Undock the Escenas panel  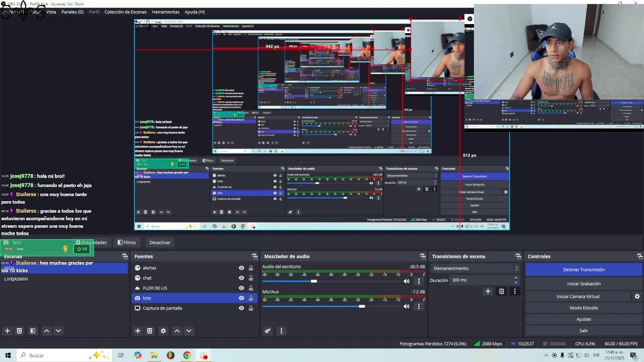point(125,256)
